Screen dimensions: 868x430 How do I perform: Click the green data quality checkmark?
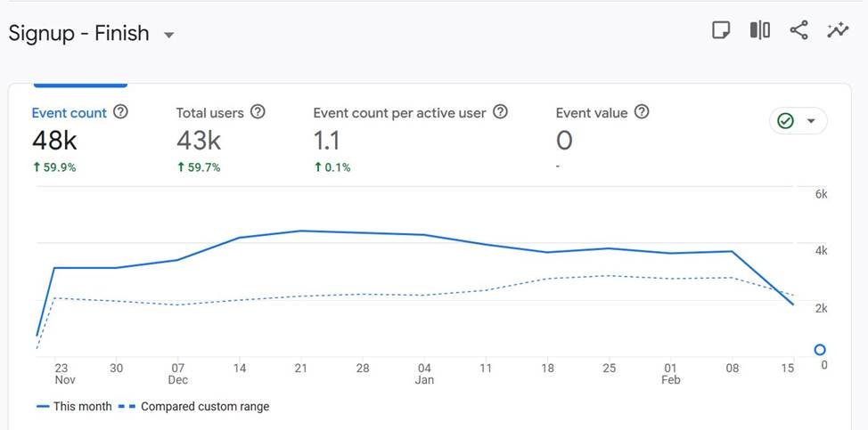(785, 121)
